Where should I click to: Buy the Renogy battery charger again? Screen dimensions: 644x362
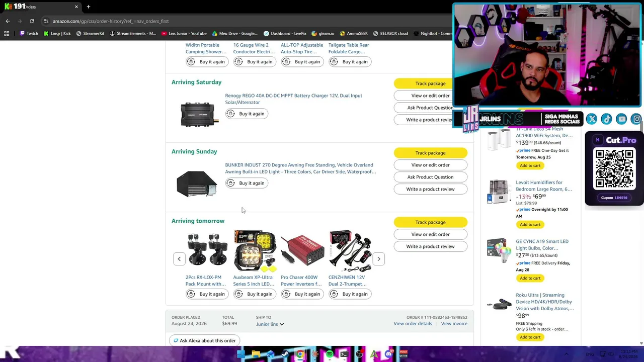click(246, 114)
